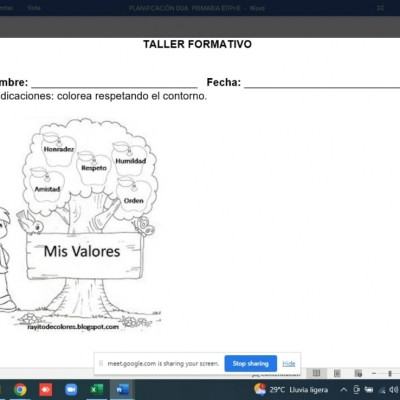Open Google Chrome from the taskbar
Image resolution: width=400 pixels, height=400 pixels.
pos(20,389)
